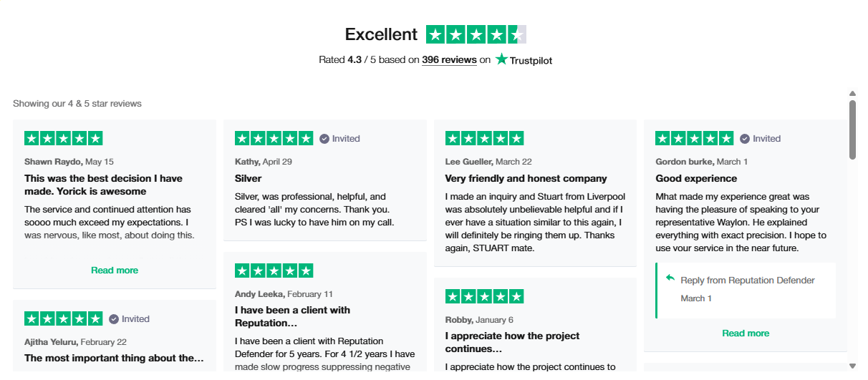Click the star rating on Robby's review
Viewport: 868px width, 380px height.
(x=484, y=296)
